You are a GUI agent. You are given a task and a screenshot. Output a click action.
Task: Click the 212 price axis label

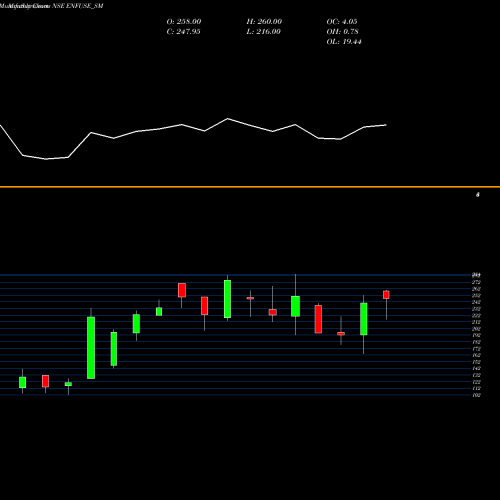(x=476, y=322)
